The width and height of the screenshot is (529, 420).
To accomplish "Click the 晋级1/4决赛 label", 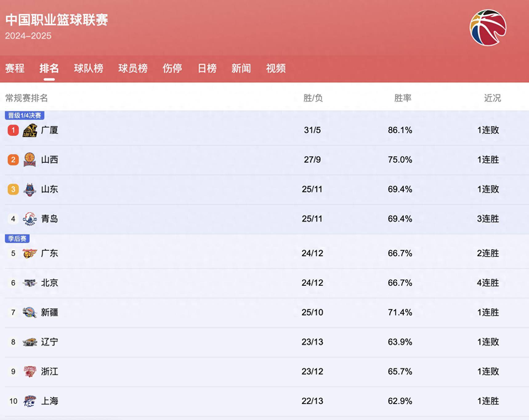I will click(x=25, y=115).
